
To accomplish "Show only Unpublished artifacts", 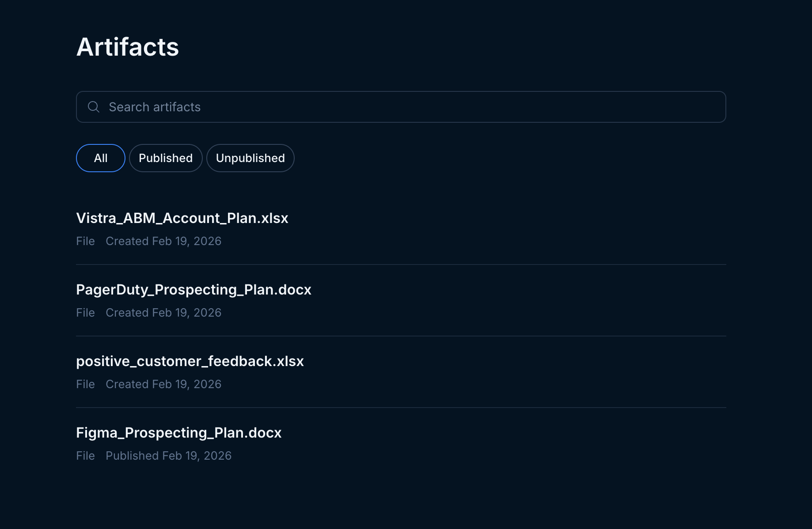I will [x=250, y=158].
